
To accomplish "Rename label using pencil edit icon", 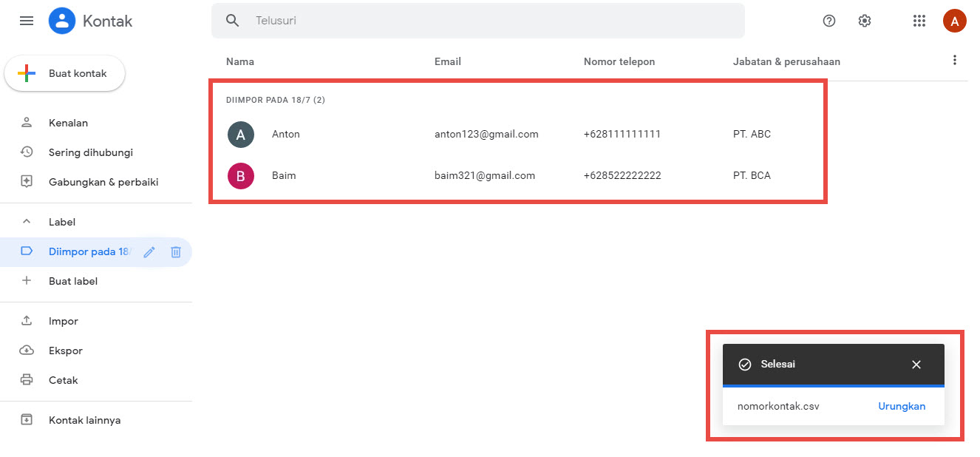I will pyautogui.click(x=149, y=252).
